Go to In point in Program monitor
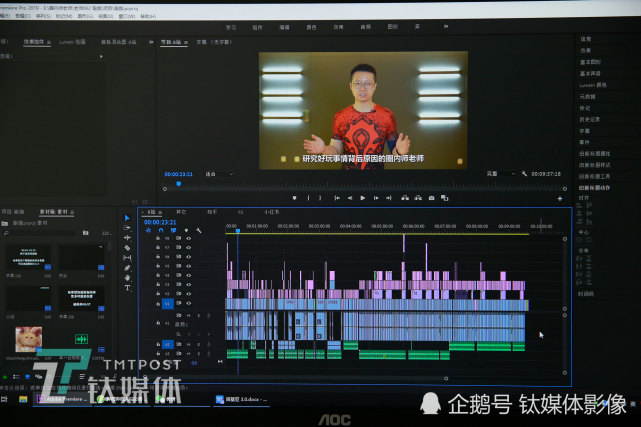This screenshot has width=641, height=427. tap(337, 198)
